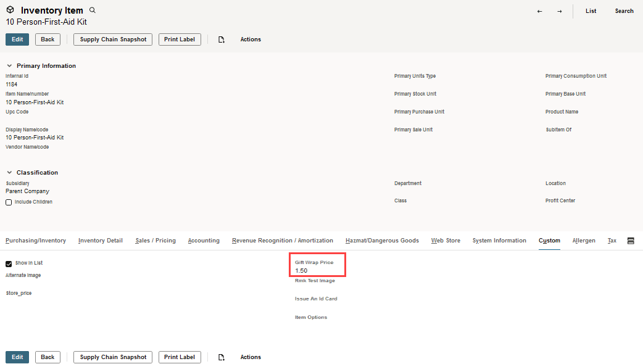
Task: Click the Store_price label
Action: (19, 293)
